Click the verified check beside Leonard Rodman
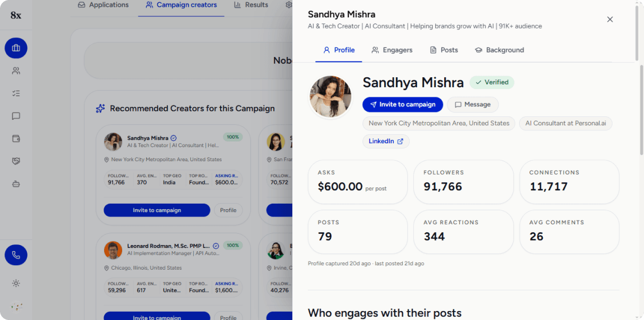The image size is (644, 320). 216,246
